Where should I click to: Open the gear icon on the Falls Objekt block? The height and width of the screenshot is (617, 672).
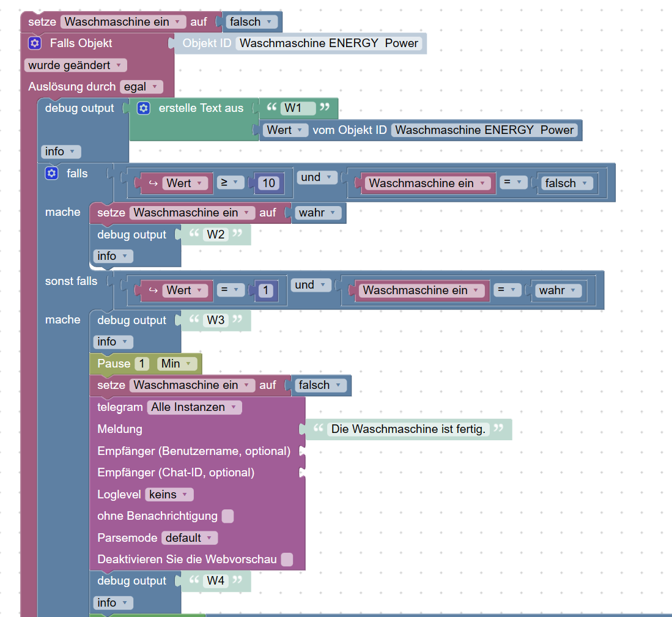(35, 43)
